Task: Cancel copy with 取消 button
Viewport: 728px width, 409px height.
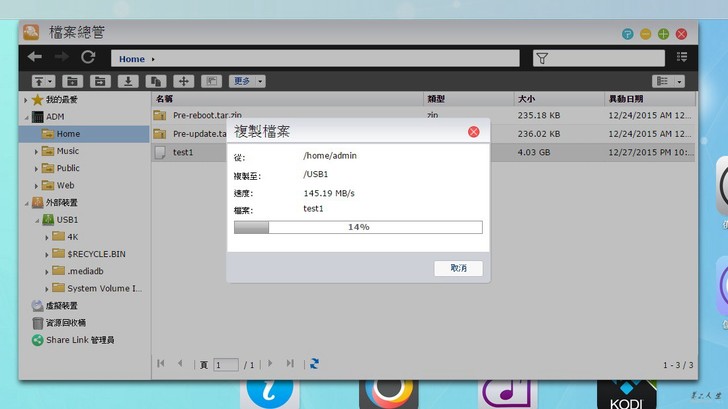Action: pos(458,268)
